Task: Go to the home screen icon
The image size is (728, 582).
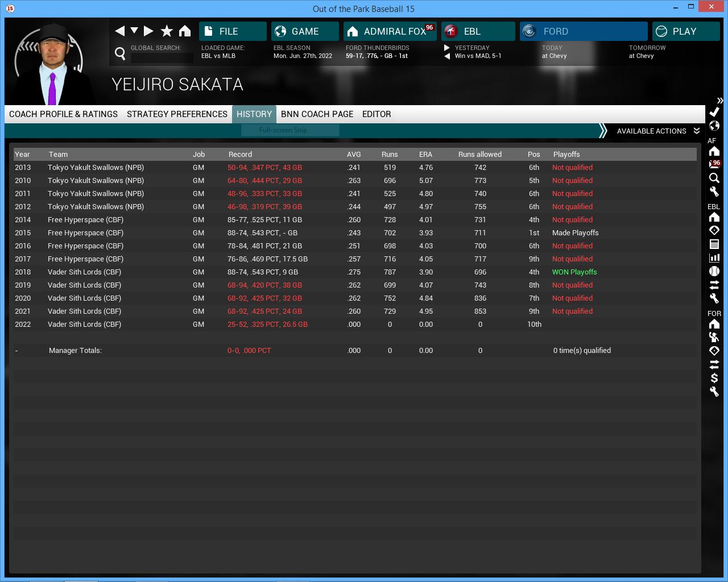Action: pyautogui.click(x=185, y=31)
